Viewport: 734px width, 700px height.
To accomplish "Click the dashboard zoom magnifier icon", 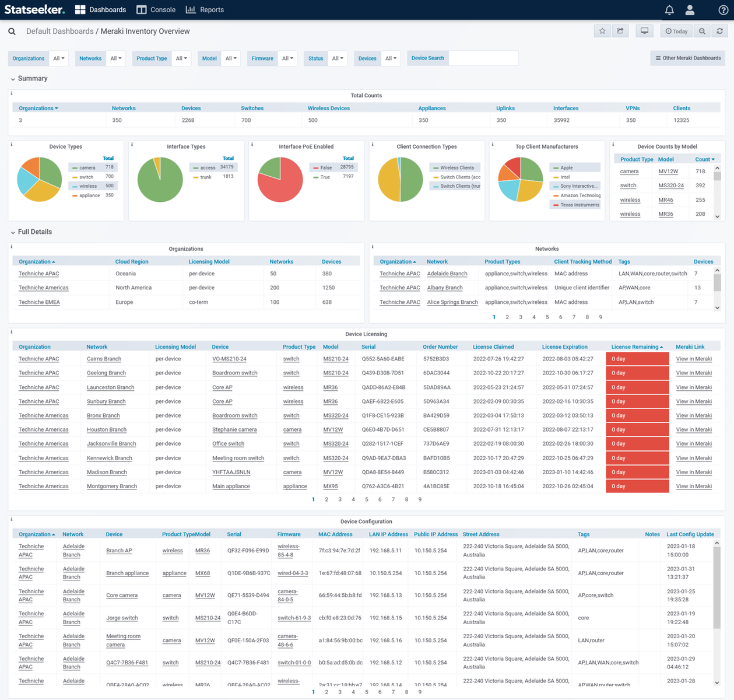I will click(x=701, y=30).
